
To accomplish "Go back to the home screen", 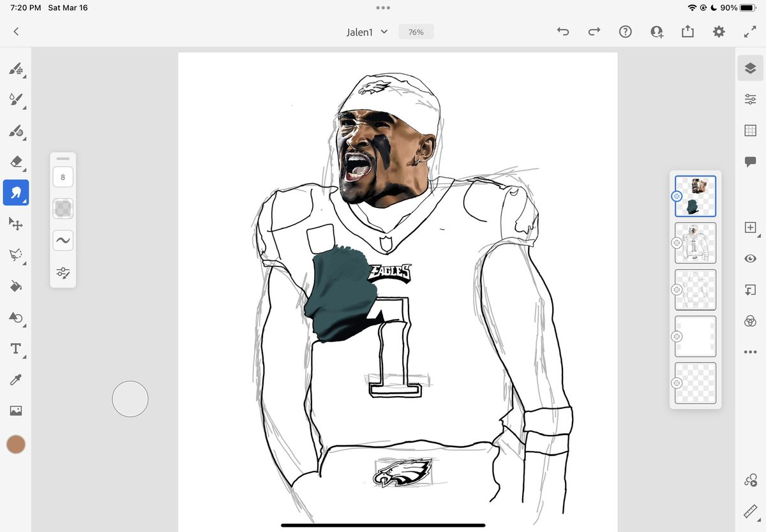I will [16, 31].
